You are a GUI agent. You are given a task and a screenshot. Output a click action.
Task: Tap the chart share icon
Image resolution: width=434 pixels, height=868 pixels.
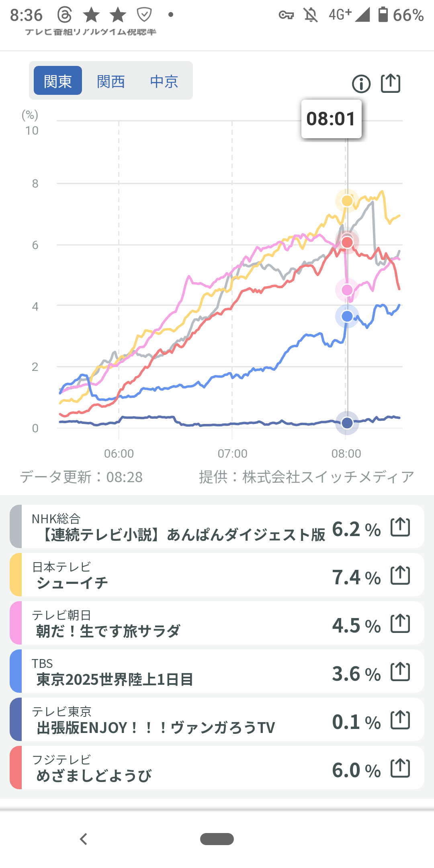[x=391, y=84]
